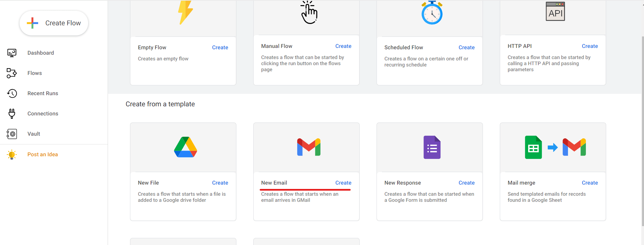
Task: Create a flow from New File template
Action: (220, 183)
